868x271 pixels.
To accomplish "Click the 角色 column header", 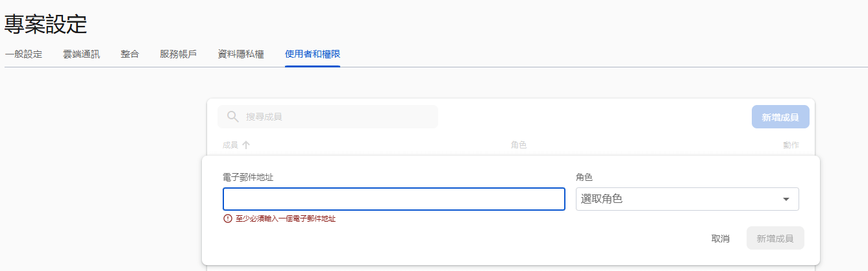I will (519, 145).
